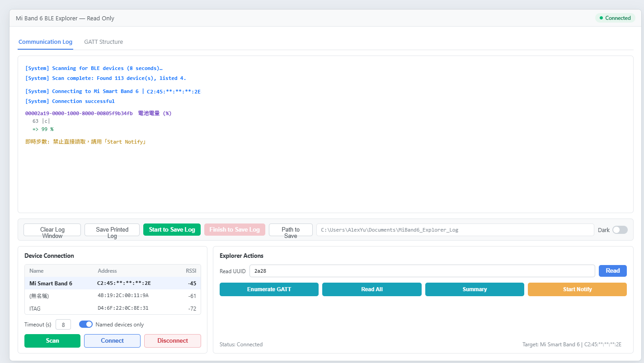Click address D4:6F:22:0C:8E:31
The height and width of the screenshot is (363, 644).
click(123, 308)
